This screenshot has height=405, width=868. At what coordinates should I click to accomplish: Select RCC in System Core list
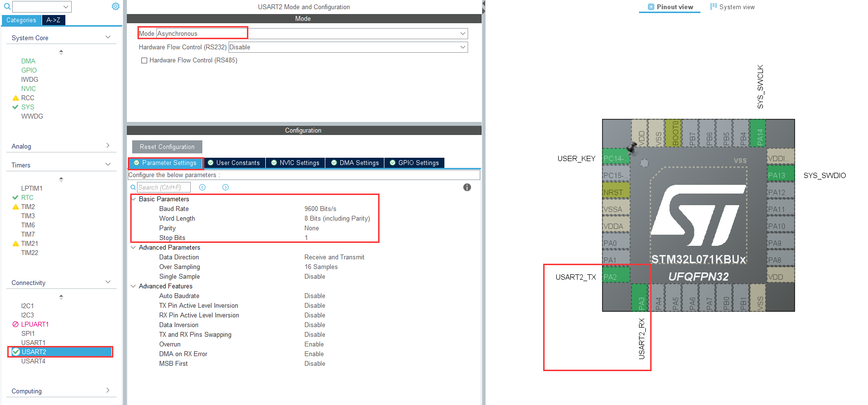pyautogui.click(x=28, y=98)
